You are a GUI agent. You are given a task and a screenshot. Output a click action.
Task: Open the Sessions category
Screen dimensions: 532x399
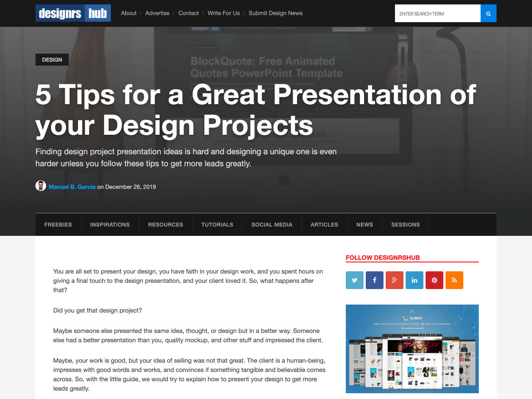click(405, 225)
